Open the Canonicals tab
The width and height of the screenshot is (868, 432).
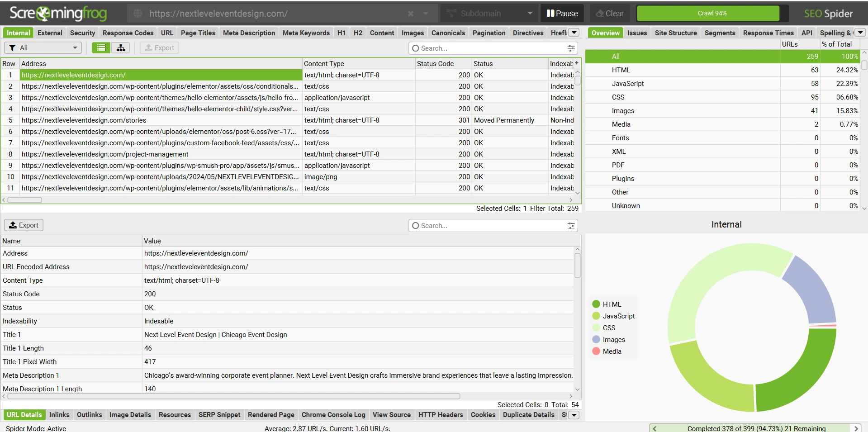[448, 33]
